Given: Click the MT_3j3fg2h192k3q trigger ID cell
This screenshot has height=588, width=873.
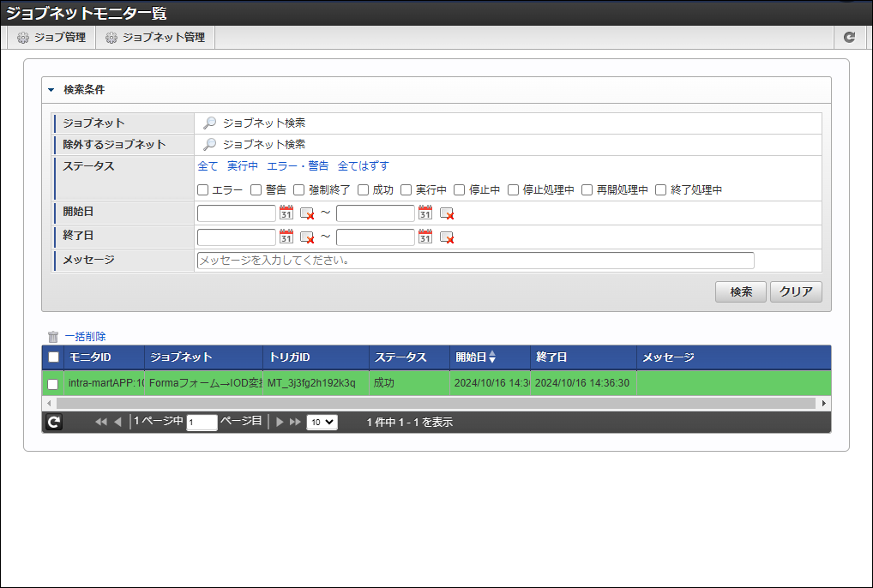Looking at the screenshot, I should [316, 383].
